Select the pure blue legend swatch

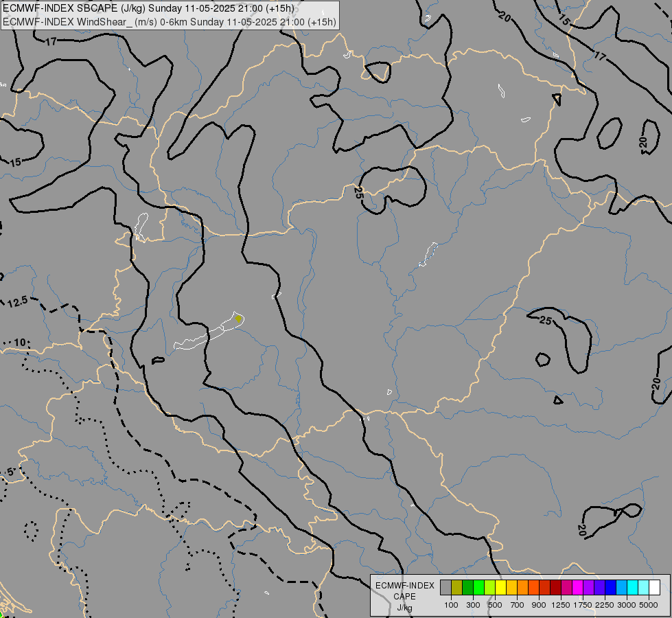pos(611,587)
